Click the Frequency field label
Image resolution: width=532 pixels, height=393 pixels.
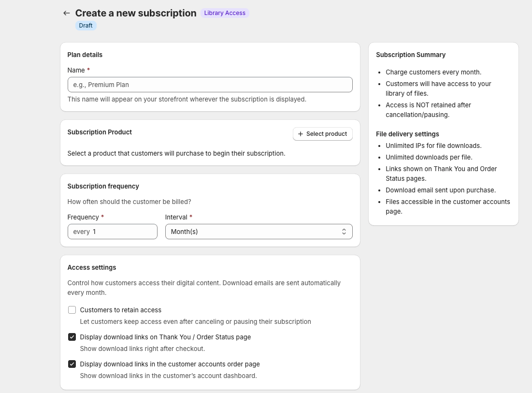83,217
